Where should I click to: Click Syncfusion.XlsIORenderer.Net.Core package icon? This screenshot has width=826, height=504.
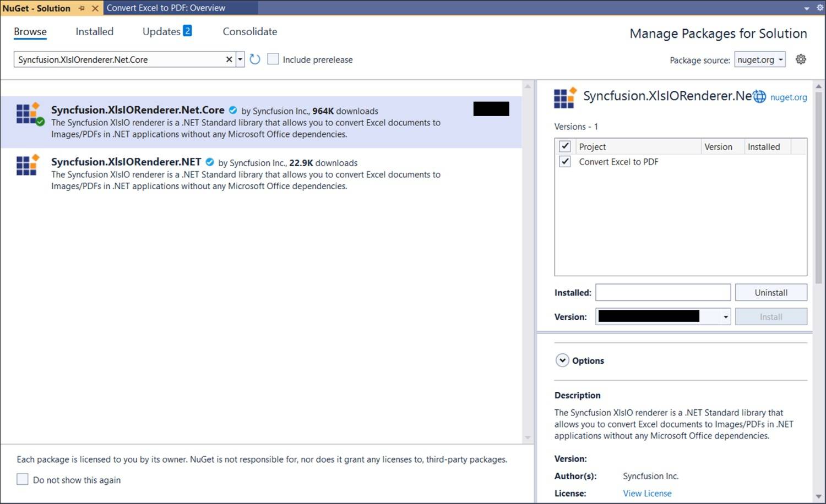coord(29,113)
